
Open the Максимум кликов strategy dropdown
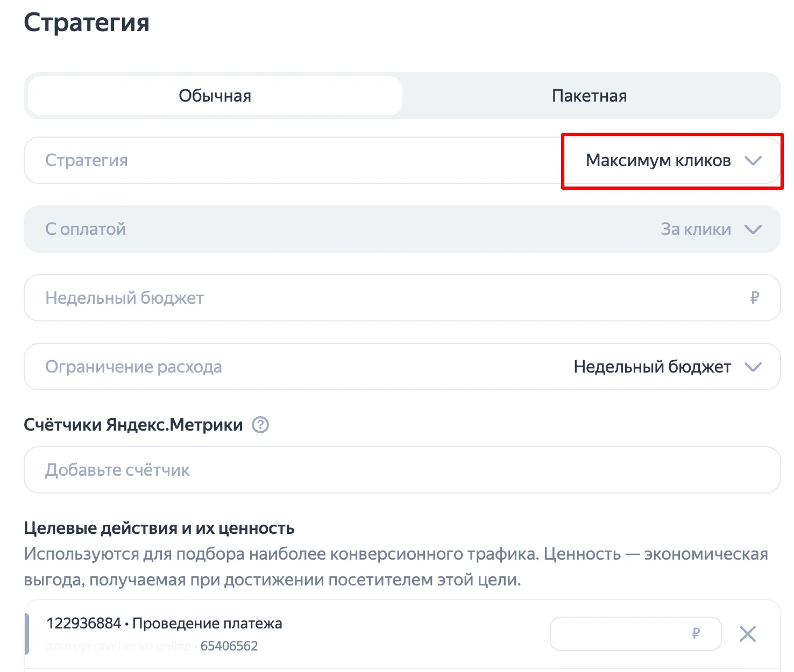(402, 160)
